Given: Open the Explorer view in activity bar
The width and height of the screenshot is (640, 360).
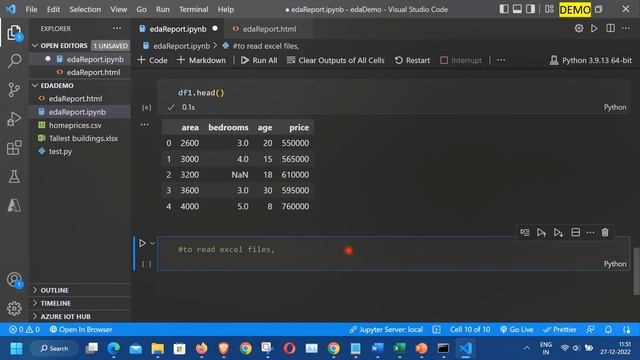Looking at the screenshot, I should pyautogui.click(x=14, y=33).
